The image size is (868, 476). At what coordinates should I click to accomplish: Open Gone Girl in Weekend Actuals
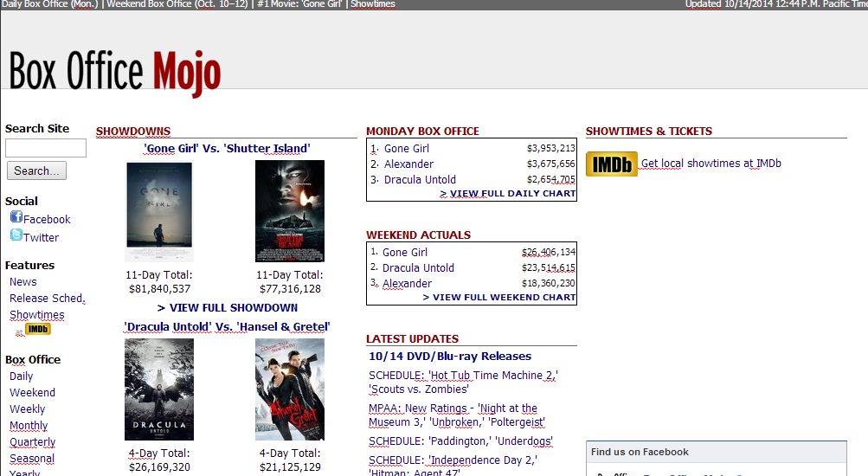[x=405, y=253]
